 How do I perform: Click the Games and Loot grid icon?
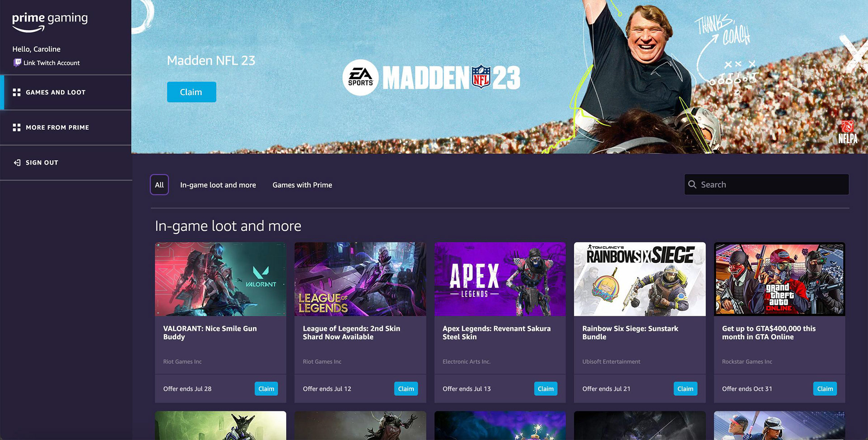(17, 92)
